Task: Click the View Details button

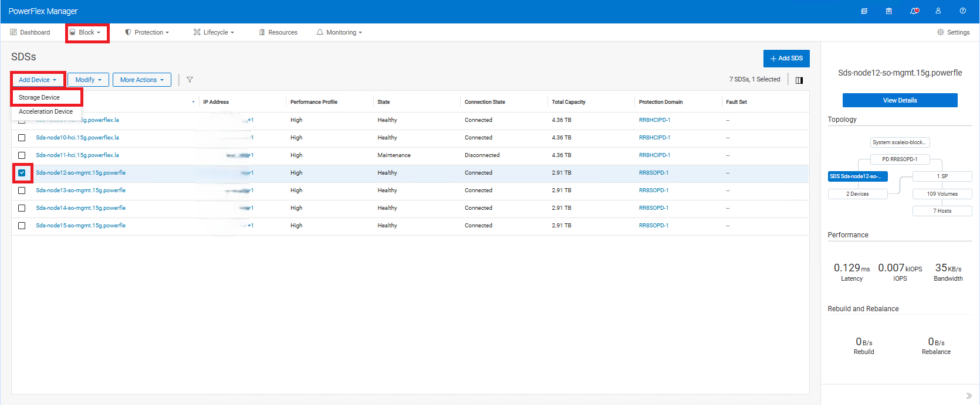Action: (x=900, y=100)
